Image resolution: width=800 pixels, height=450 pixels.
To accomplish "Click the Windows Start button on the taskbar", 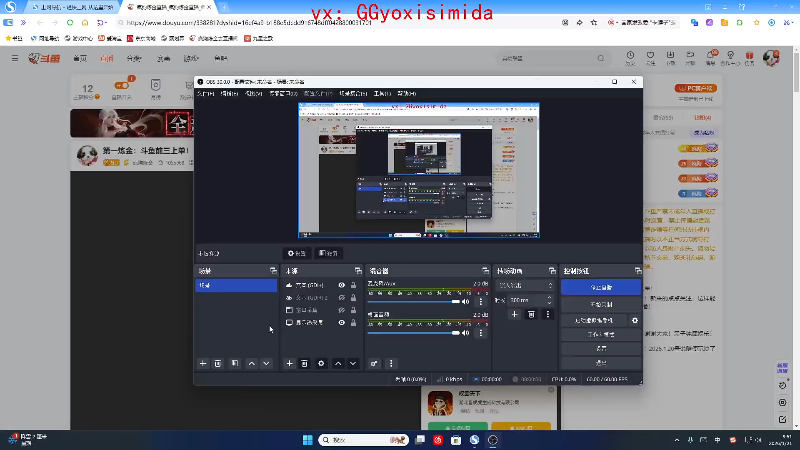I will 308,440.
